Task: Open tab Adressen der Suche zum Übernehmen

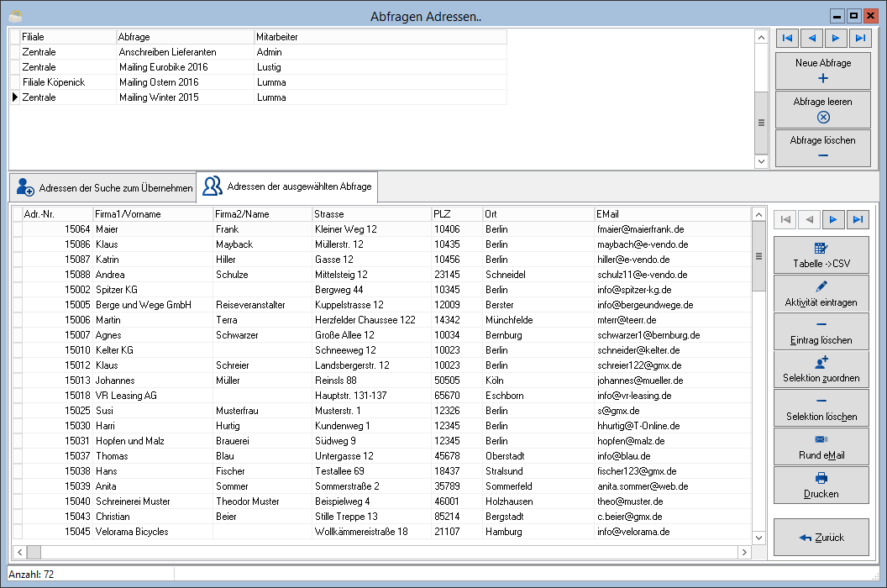Action: (103, 188)
